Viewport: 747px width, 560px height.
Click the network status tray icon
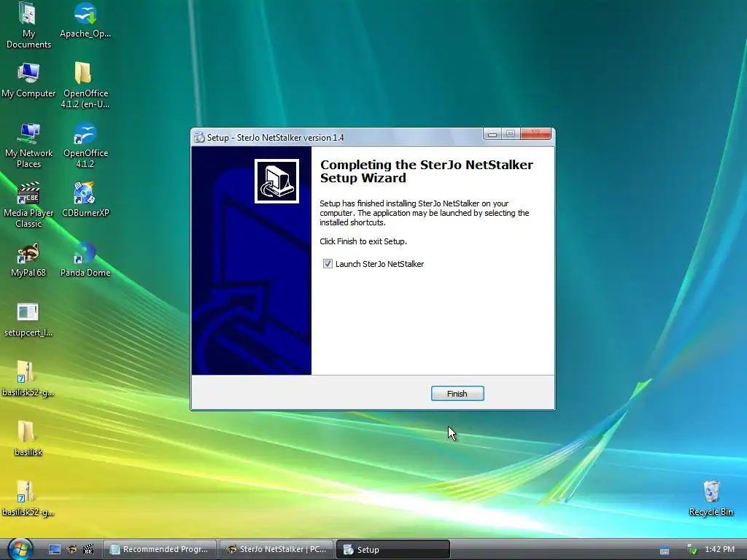[692, 550]
